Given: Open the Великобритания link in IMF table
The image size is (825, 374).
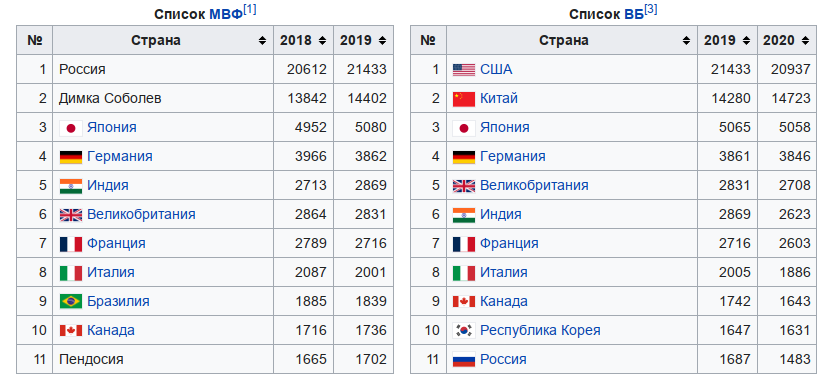Looking at the screenshot, I should [x=141, y=215].
